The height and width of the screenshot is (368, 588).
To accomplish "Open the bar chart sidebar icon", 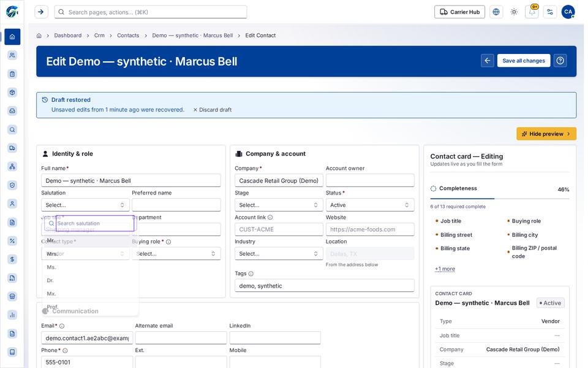I will (x=12, y=315).
